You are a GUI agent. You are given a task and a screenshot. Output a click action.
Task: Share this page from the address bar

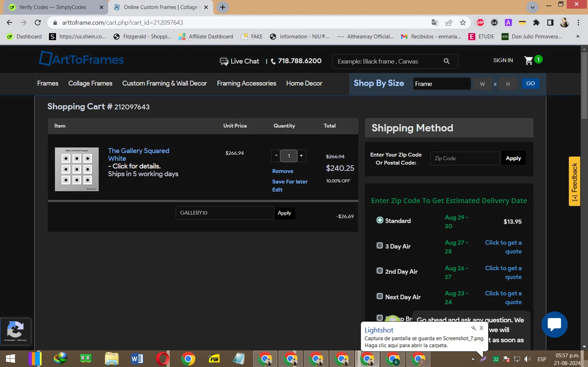click(449, 23)
